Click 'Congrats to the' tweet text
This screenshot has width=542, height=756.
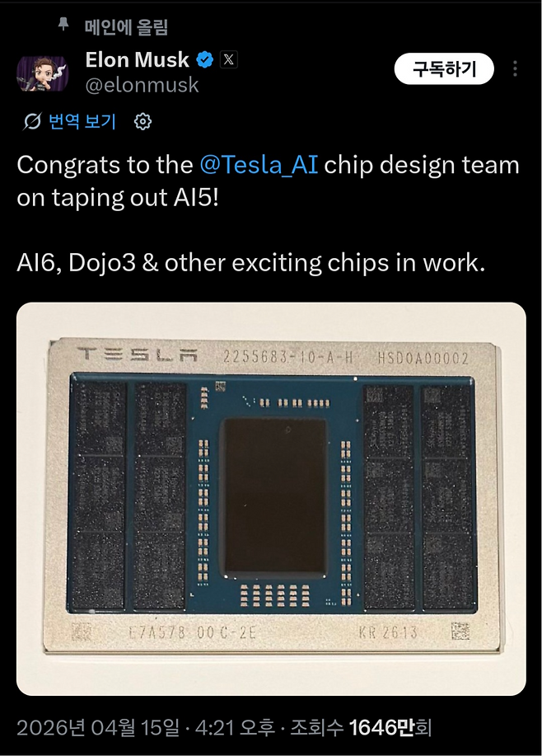coord(105,165)
